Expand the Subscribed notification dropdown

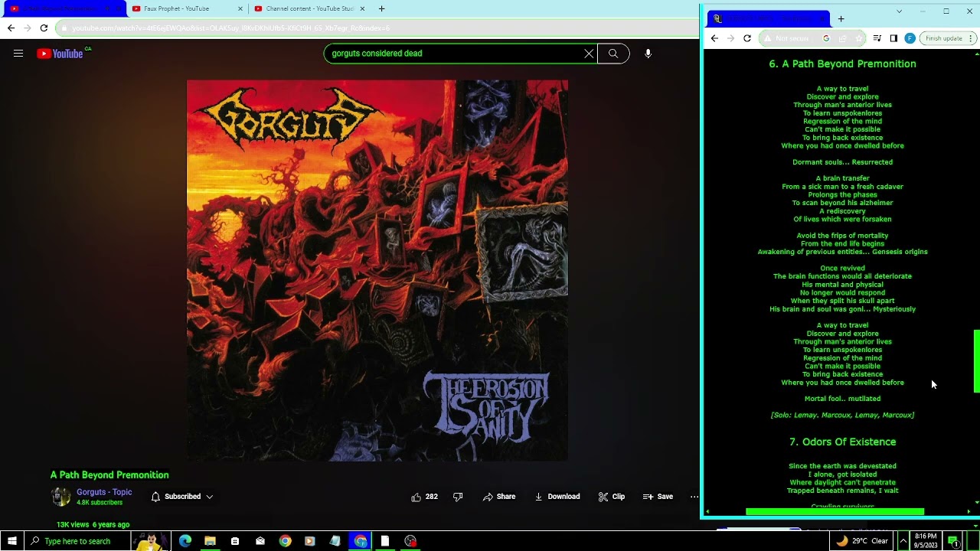tap(182, 497)
